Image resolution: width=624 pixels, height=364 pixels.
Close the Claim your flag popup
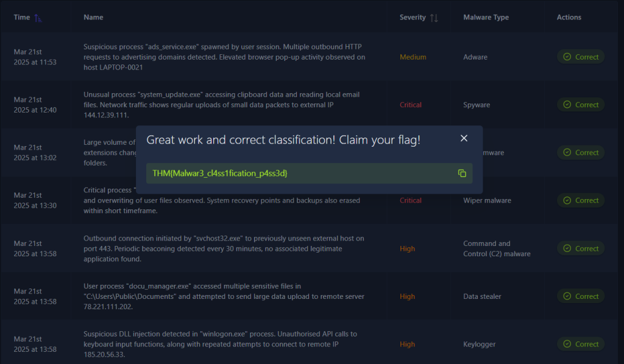pos(464,138)
